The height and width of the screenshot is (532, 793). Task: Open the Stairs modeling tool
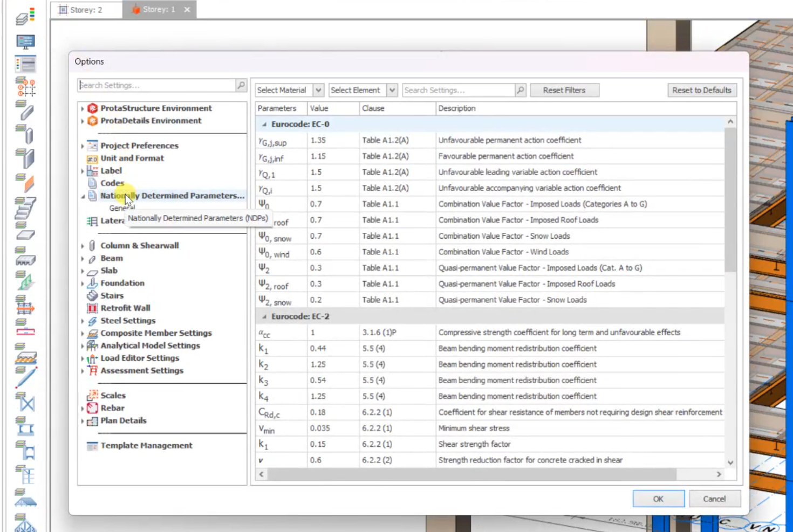(24, 209)
